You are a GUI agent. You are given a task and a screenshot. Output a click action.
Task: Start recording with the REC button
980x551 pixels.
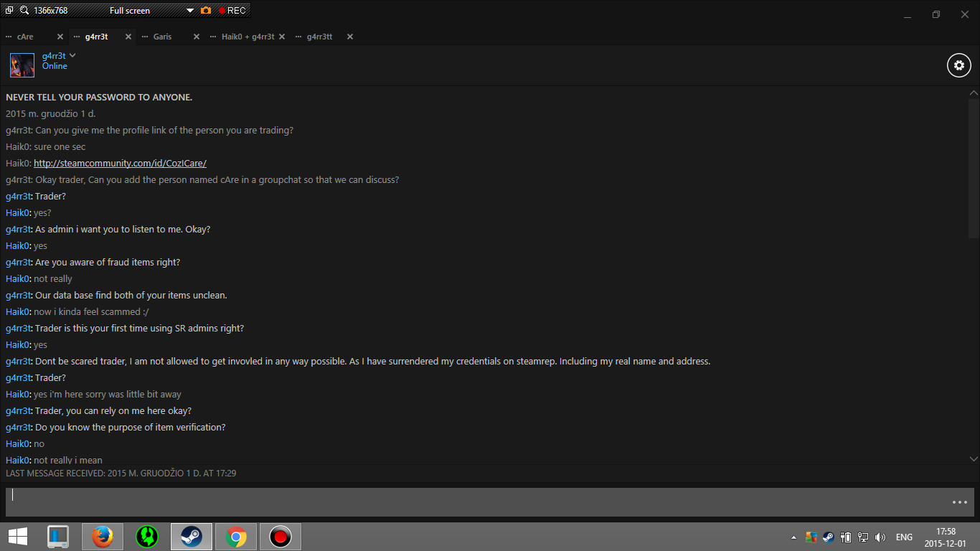232,11
